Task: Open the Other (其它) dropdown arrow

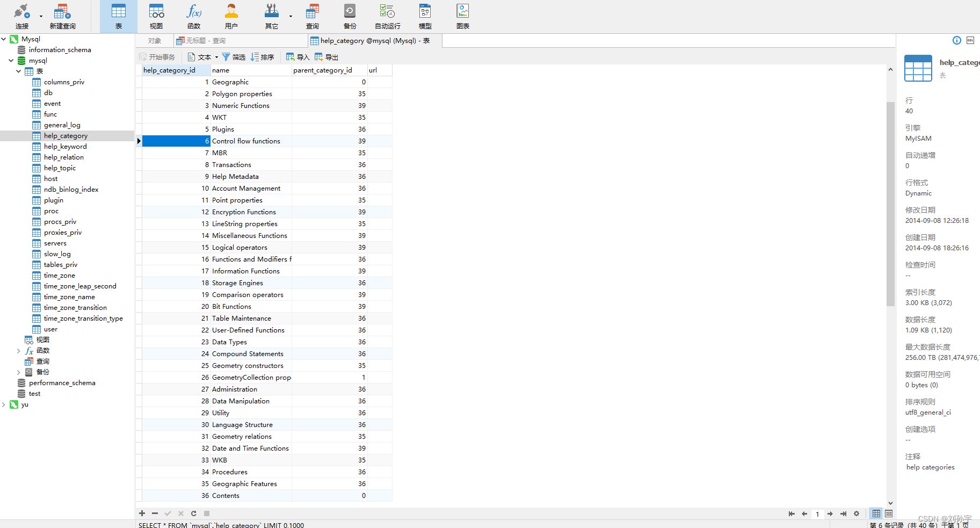Action: [x=291, y=16]
